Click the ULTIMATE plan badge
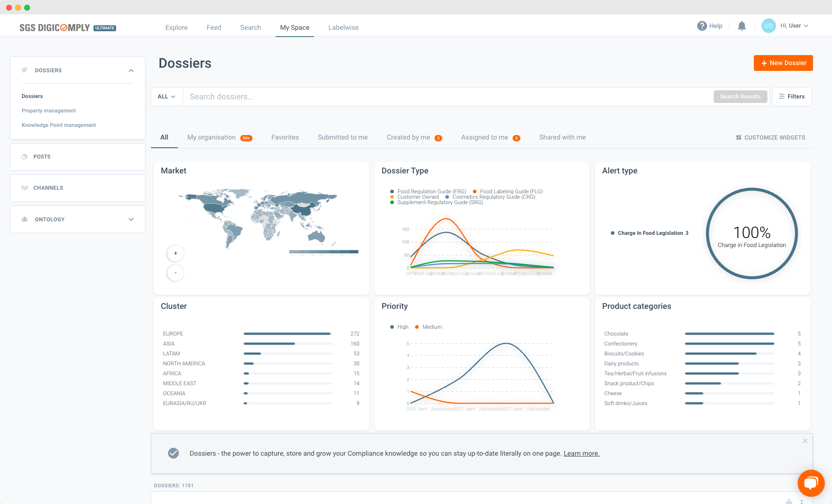The image size is (832, 504). [105, 28]
